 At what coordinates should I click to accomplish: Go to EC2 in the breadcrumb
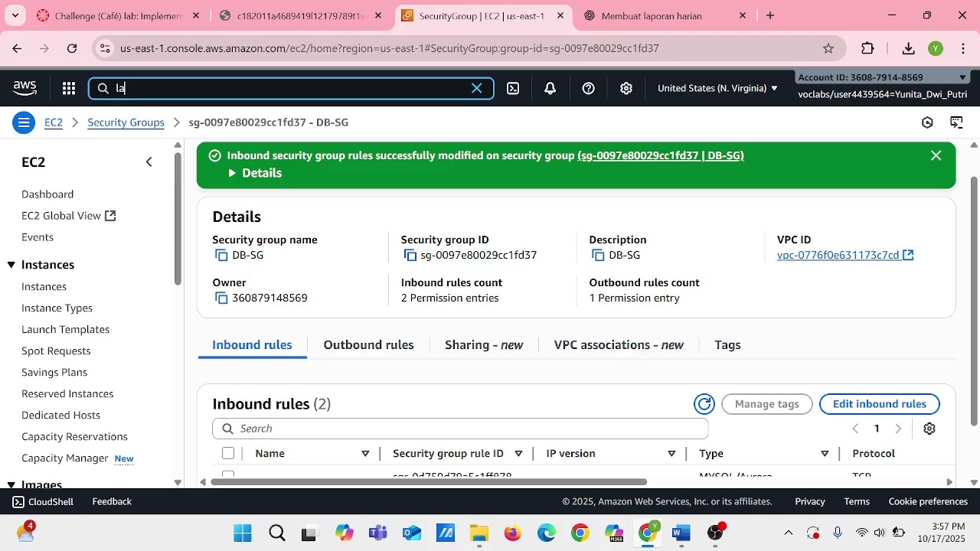point(54,122)
